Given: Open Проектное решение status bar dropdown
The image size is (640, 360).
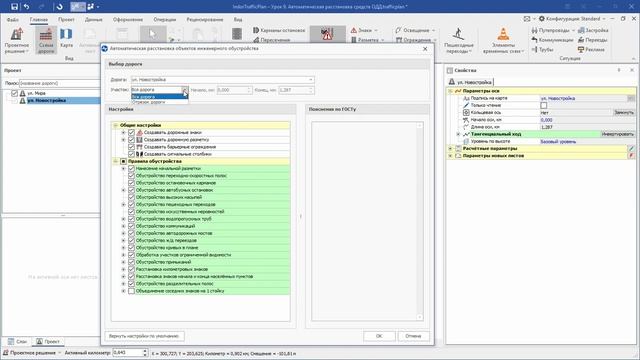Looking at the screenshot, I should [x=32, y=353].
